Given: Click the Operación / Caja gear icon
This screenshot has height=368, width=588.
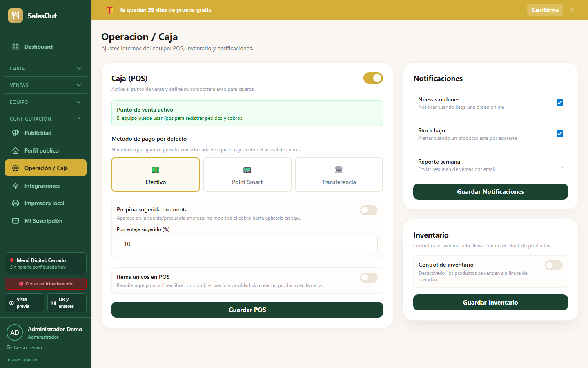Looking at the screenshot, I should pos(16,168).
